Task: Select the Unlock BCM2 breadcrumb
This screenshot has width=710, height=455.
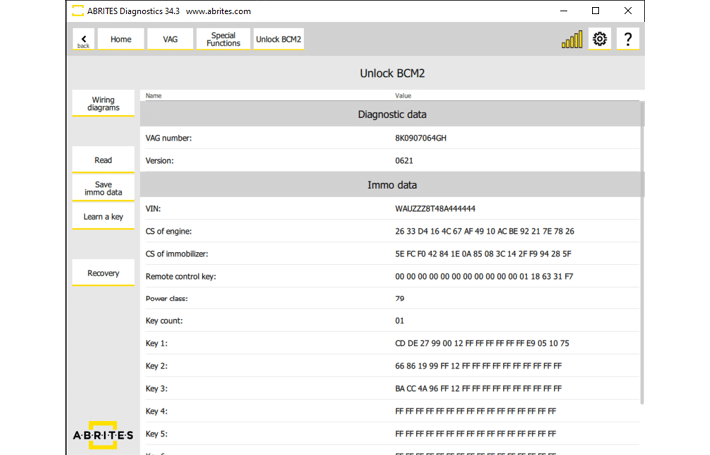Action: pos(279,39)
